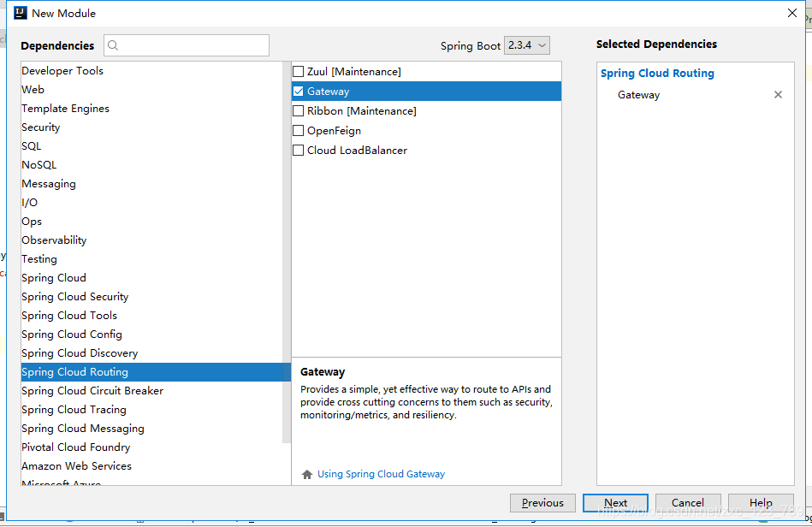Open the Testing category
812x527 pixels.
152,259
